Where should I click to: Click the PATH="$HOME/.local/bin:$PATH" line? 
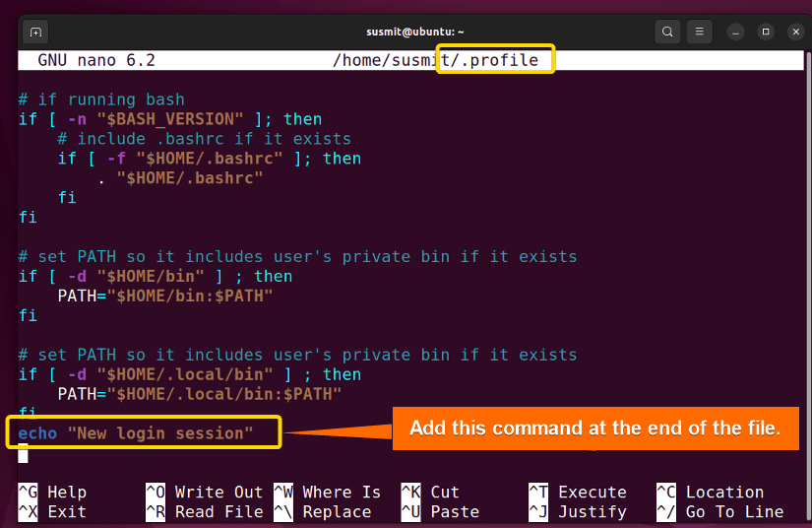coord(200,394)
